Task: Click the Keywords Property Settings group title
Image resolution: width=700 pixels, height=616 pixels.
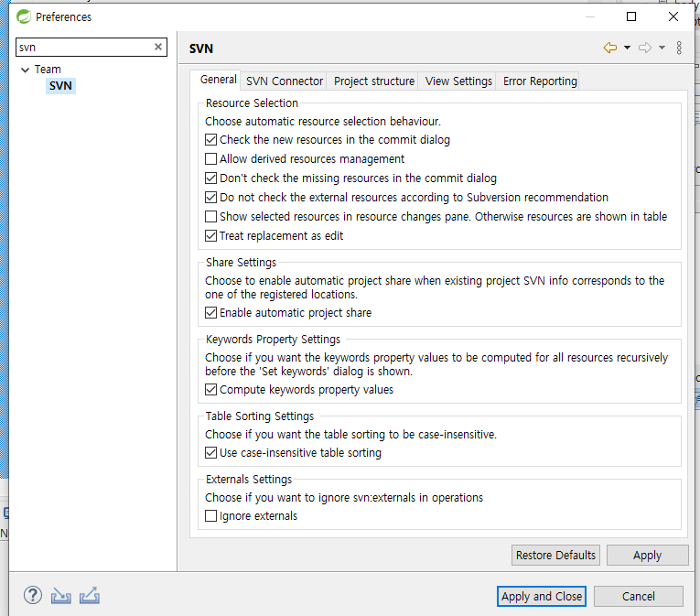Action: coord(273,340)
